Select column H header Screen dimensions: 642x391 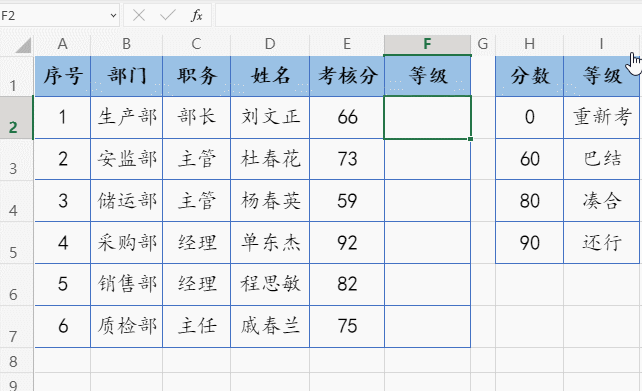click(x=529, y=44)
